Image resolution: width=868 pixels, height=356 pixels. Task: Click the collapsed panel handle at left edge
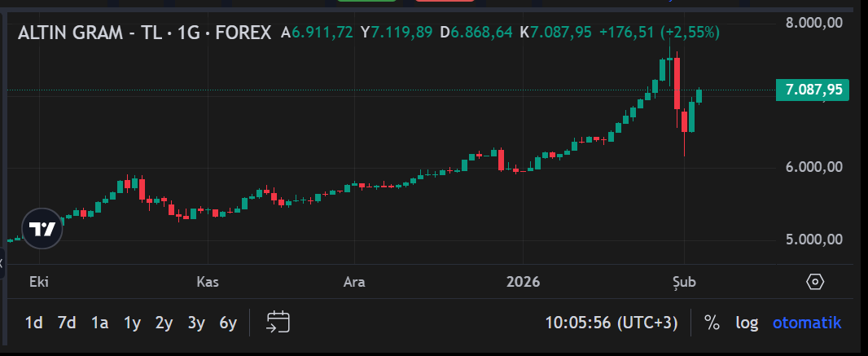tap(2, 262)
